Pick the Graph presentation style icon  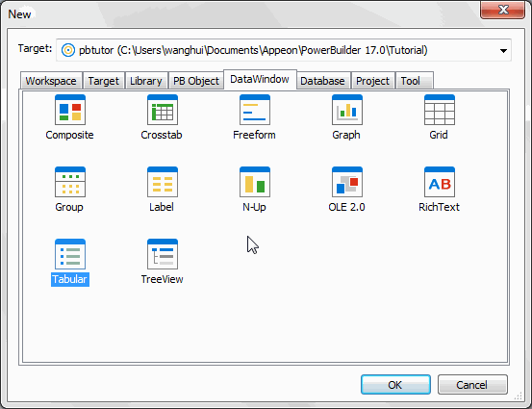click(x=346, y=110)
